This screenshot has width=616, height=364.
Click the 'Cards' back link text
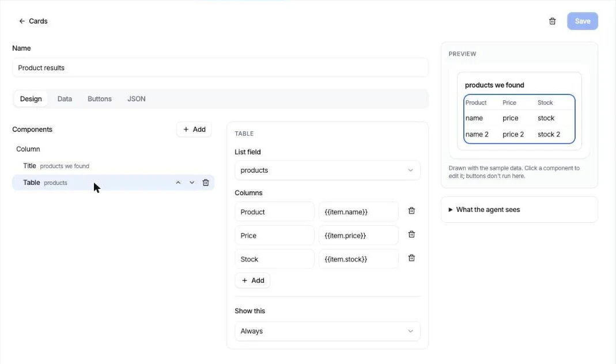pos(38,21)
